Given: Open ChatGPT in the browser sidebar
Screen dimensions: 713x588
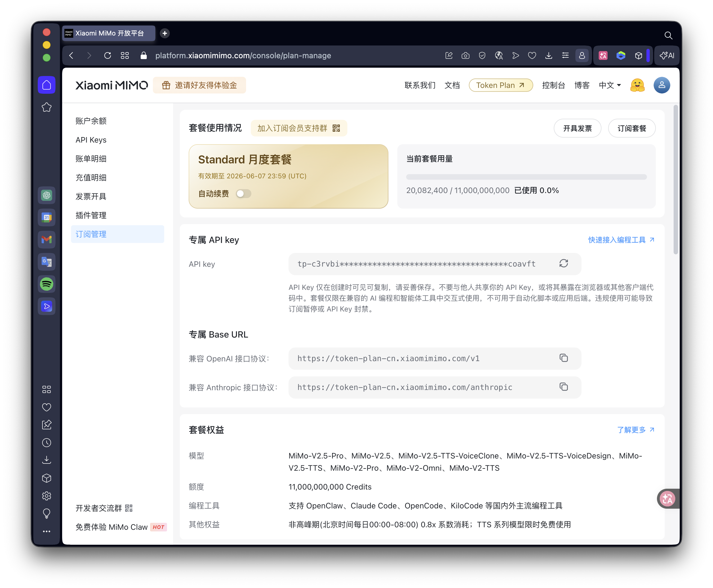Looking at the screenshot, I should (x=46, y=195).
